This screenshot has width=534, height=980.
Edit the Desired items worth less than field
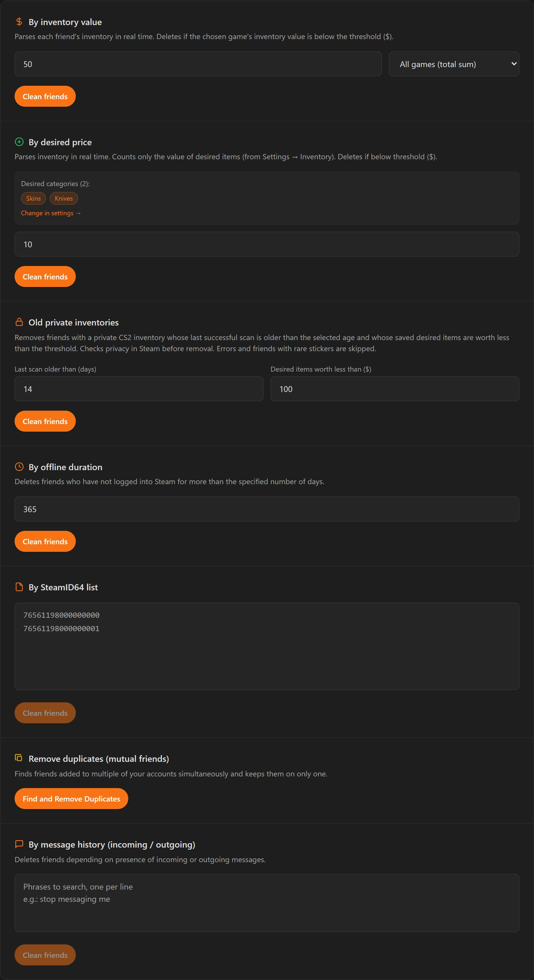[x=394, y=389]
